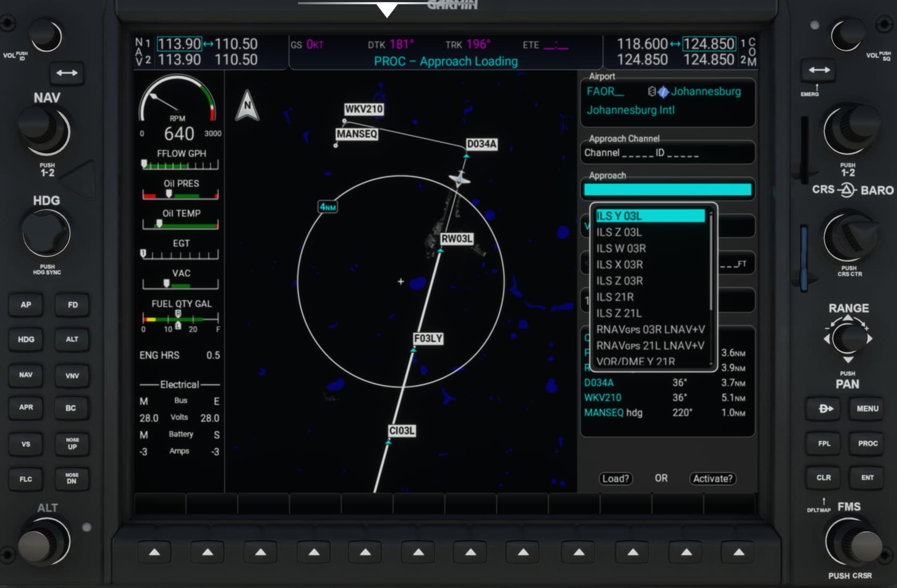Click the NAV frequency swap arrow button
The image size is (897, 588).
(67, 73)
